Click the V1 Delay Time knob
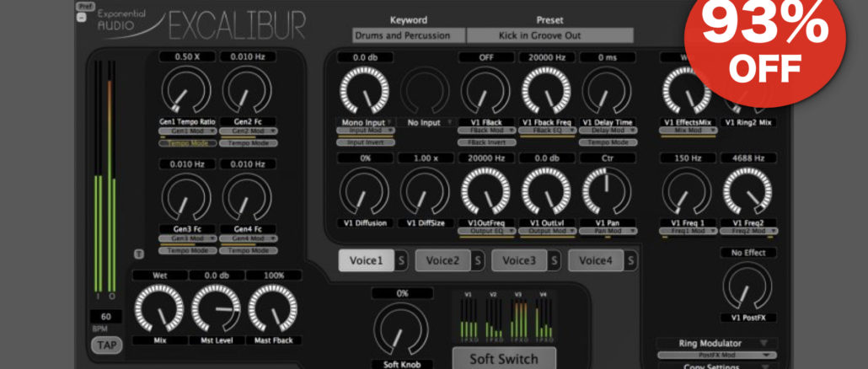 tap(607, 91)
